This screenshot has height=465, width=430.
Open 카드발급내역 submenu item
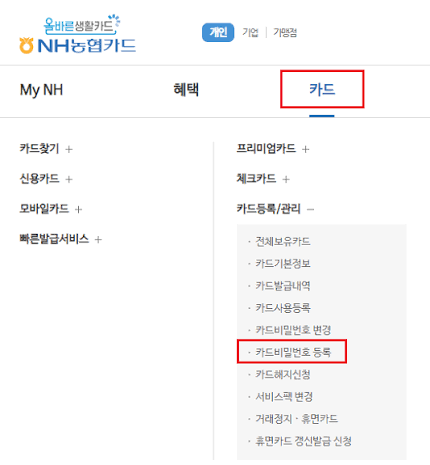pyautogui.click(x=283, y=286)
